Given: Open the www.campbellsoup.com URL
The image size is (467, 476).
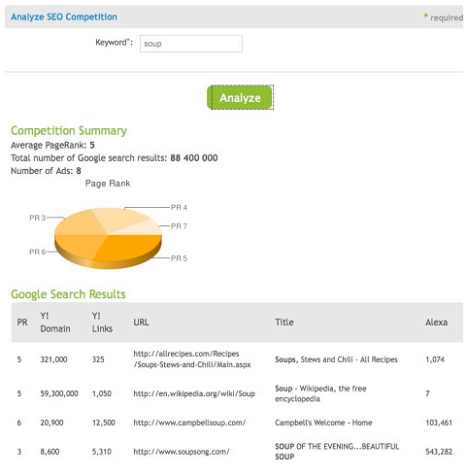Looking at the screenshot, I should click(189, 423).
